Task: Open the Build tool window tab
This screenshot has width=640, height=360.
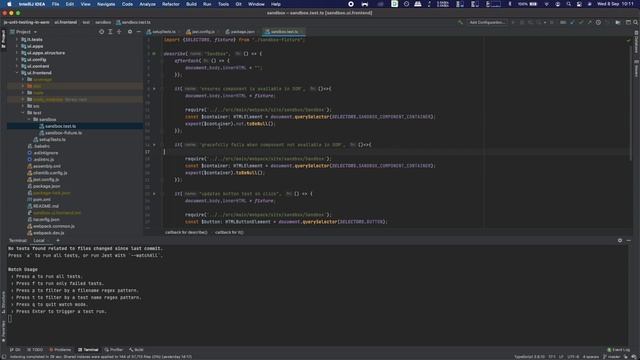Action: (136, 350)
